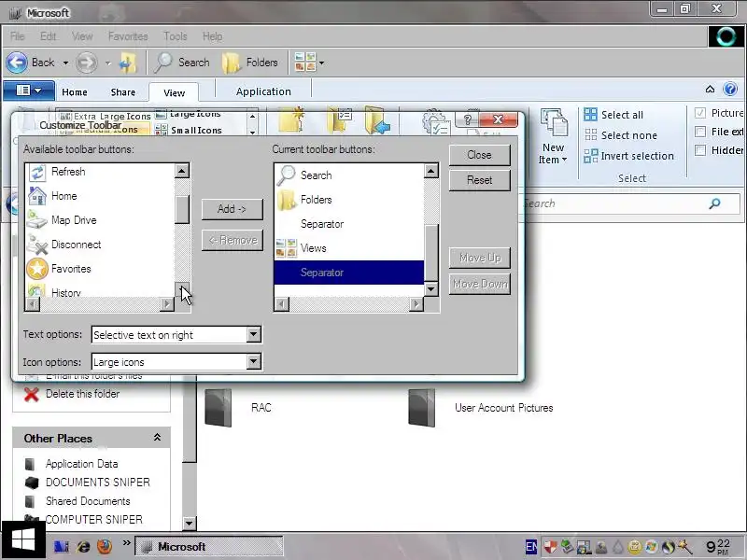Viewport: 747px width, 560px height.
Task: Select Disconnect in available buttons list
Action: click(100, 245)
